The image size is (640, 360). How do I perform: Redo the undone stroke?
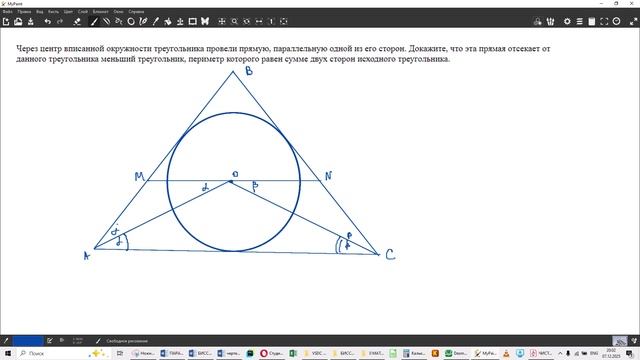pos(60,22)
